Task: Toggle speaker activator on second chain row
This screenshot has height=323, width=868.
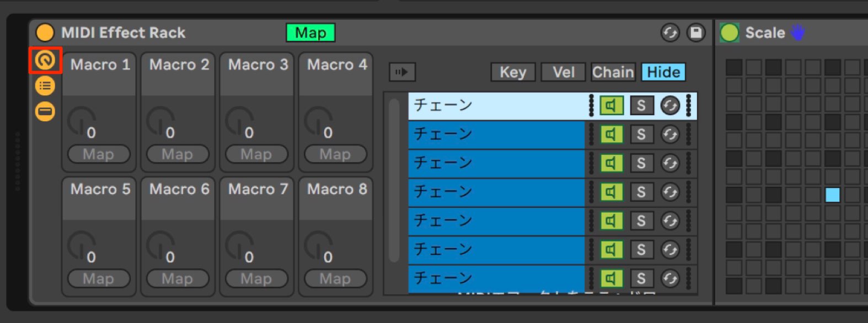Action: pos(611,134)
